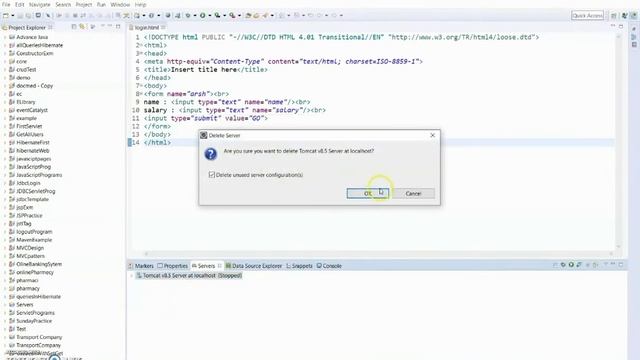Maximize the editor area
This screenshot has width=640, height=360.
point(621,27)
